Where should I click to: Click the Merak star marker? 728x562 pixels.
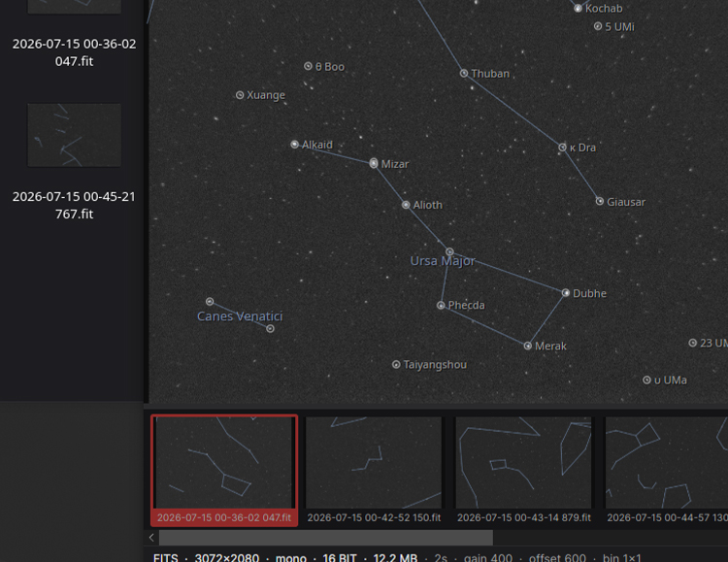[527, 346]
